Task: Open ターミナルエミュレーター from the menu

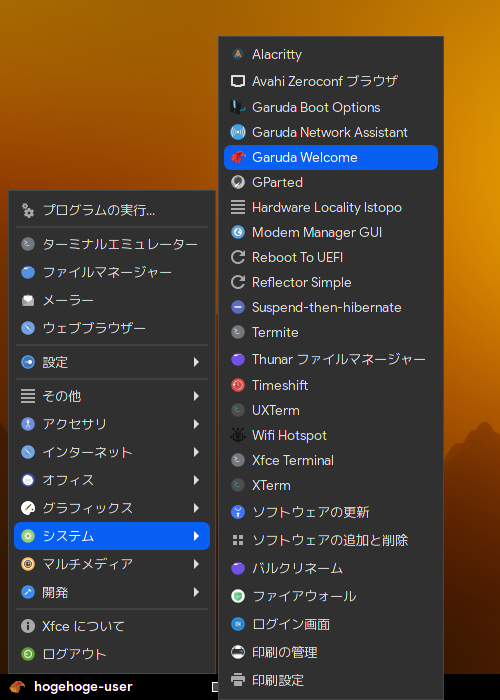Action: click(112, 245)
